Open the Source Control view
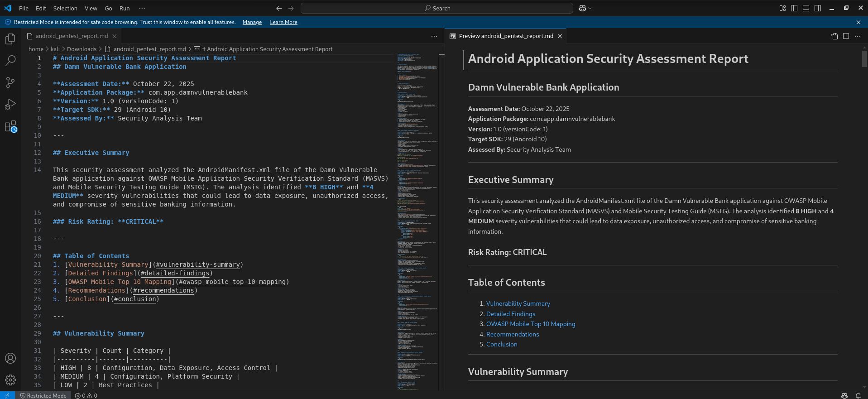This screenshot has width=868, height=399. 10,82
